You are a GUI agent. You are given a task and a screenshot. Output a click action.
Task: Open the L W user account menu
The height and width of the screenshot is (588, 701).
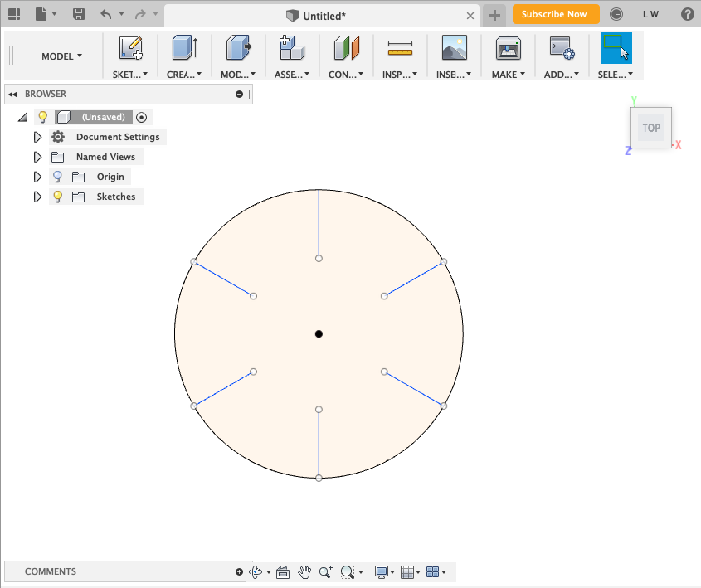point(650,14)
